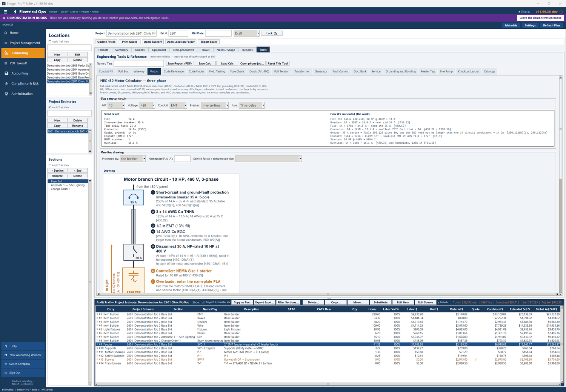
Task: Click Leave the demonstration books
Action: pyautogui.click(x=540, y=18)
